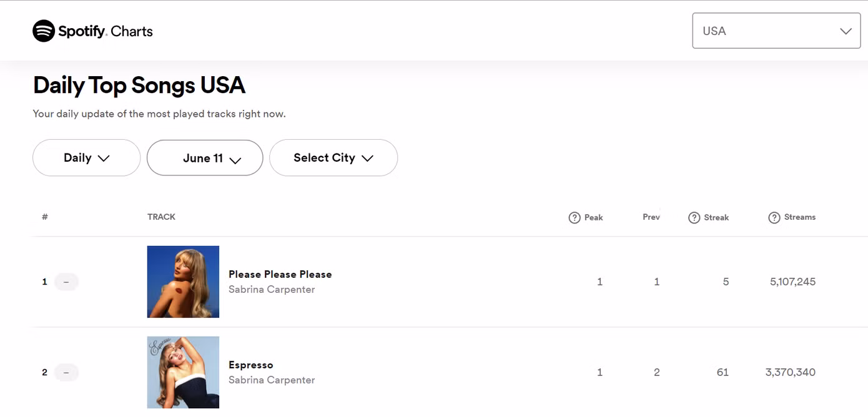Open Please Please Please album cover
868x417 pixels.
(x=183, y=282)
